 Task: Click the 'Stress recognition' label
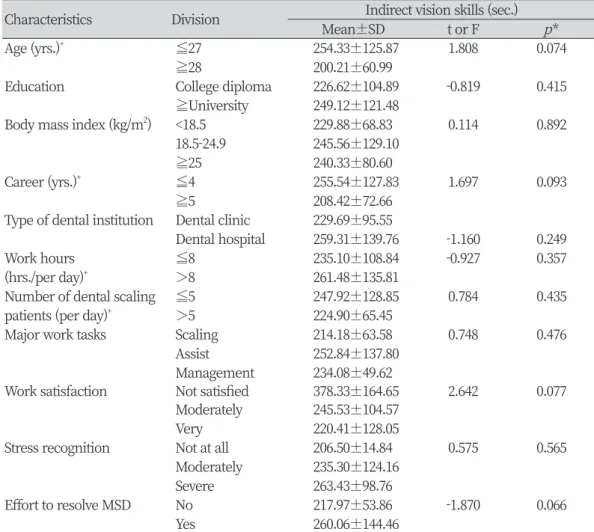[x=57, y=449]
